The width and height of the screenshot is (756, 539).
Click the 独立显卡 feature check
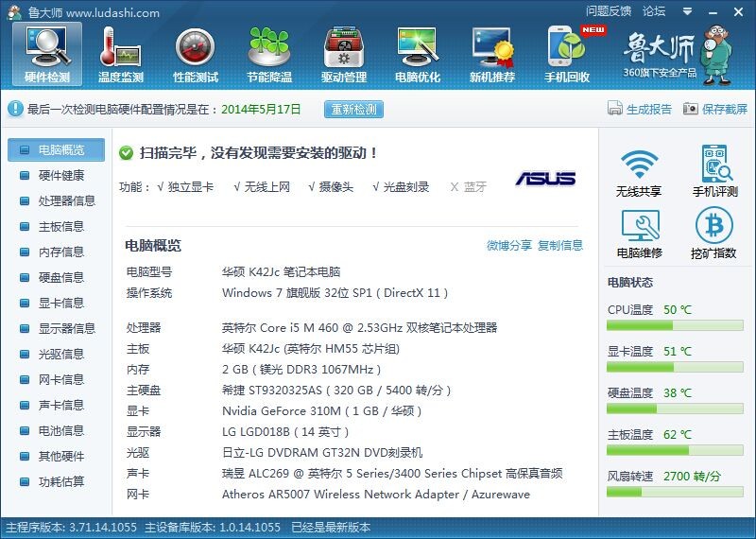click(185, 186)
